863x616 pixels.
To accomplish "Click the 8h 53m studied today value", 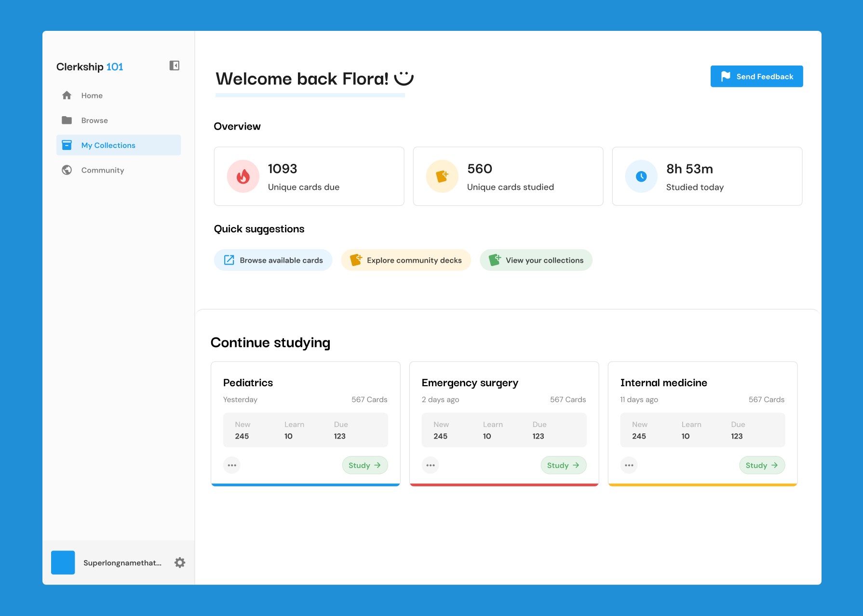I will tap(689, 169).
